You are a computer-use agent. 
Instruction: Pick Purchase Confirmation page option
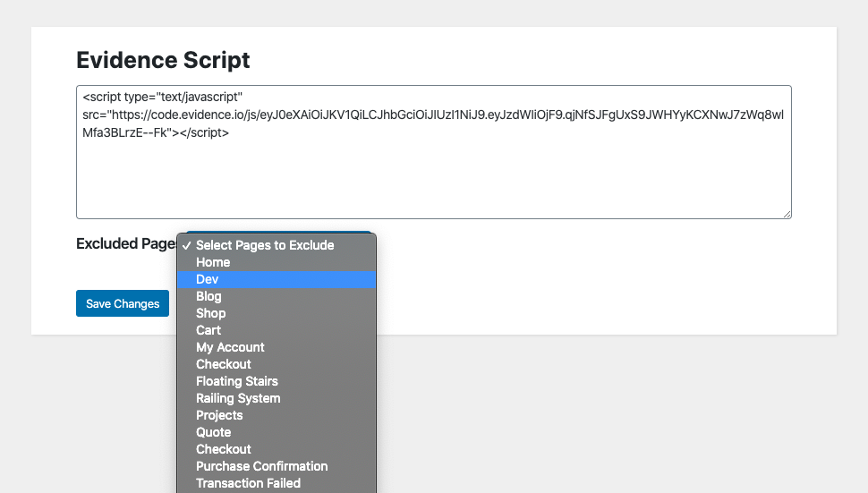pyautogui.click(x=277, y=466)
